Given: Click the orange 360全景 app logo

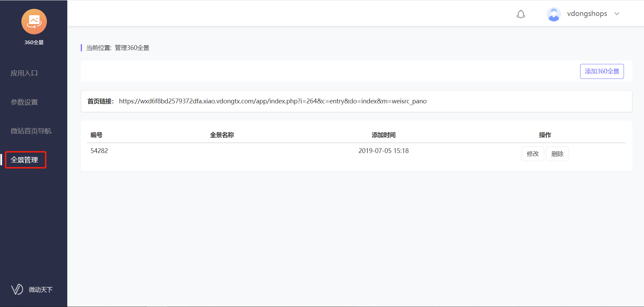Looking at the screenshot, I should coord(34,22).
